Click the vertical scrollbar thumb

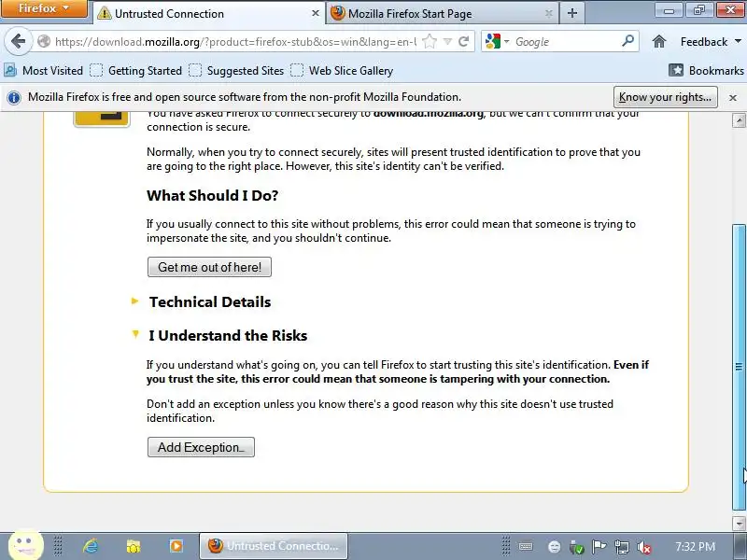tap(739, 367)
